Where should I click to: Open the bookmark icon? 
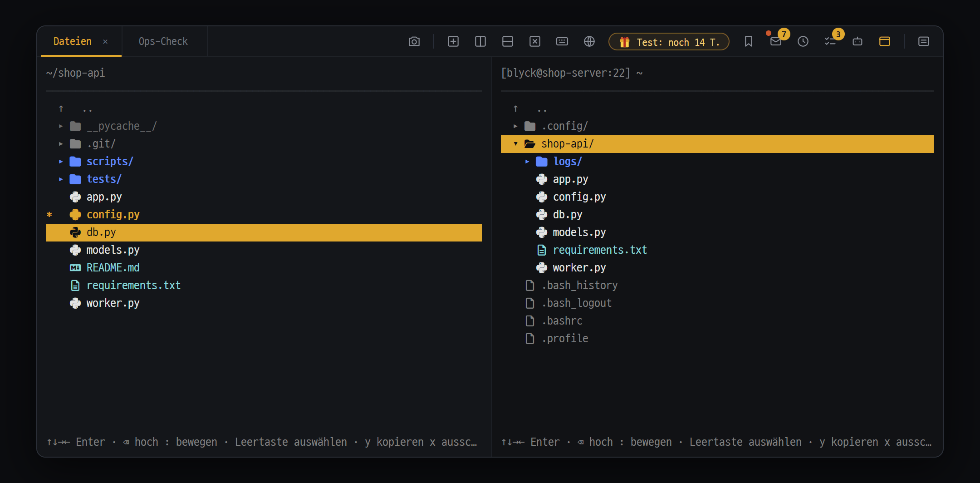(x=748, y=42)
